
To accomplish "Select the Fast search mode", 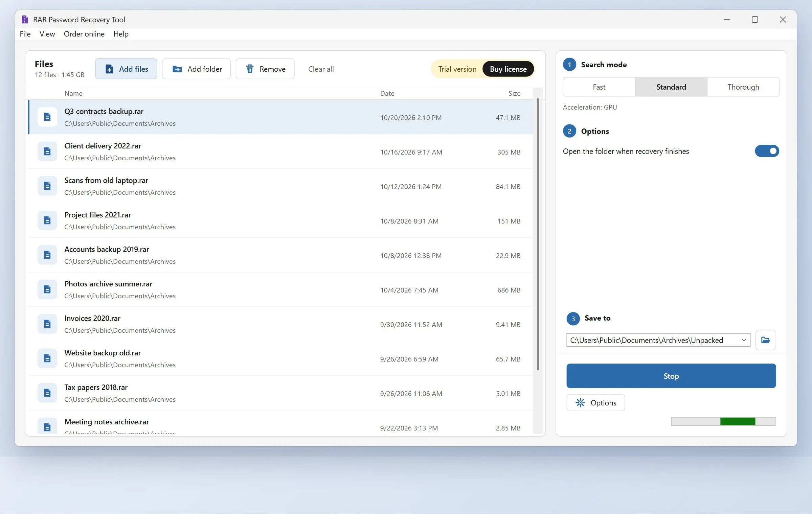I will pyautogui.click(x=599, y=87).
